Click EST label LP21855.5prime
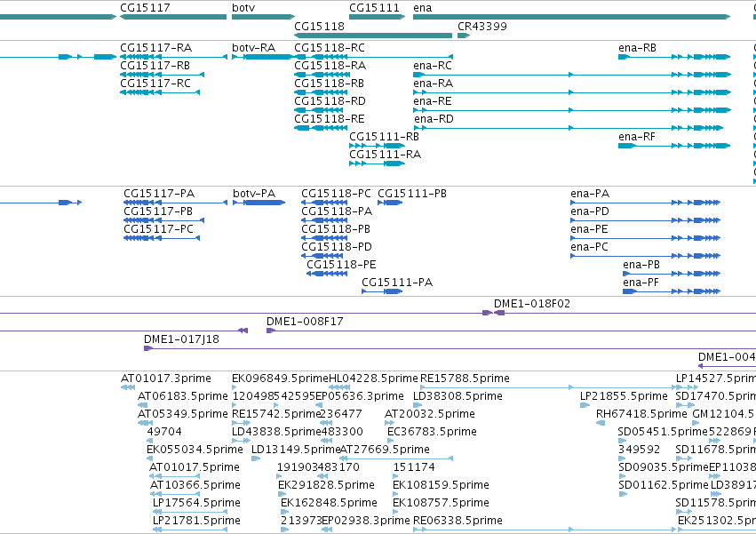The image size is (756, 534). coord(625,396)
